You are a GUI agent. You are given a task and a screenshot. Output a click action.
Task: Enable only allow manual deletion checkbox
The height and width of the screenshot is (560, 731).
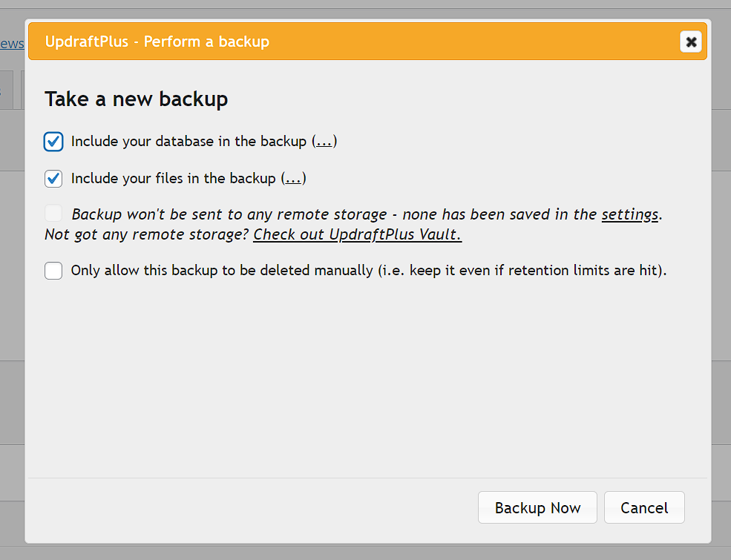[x=53, y=271]
